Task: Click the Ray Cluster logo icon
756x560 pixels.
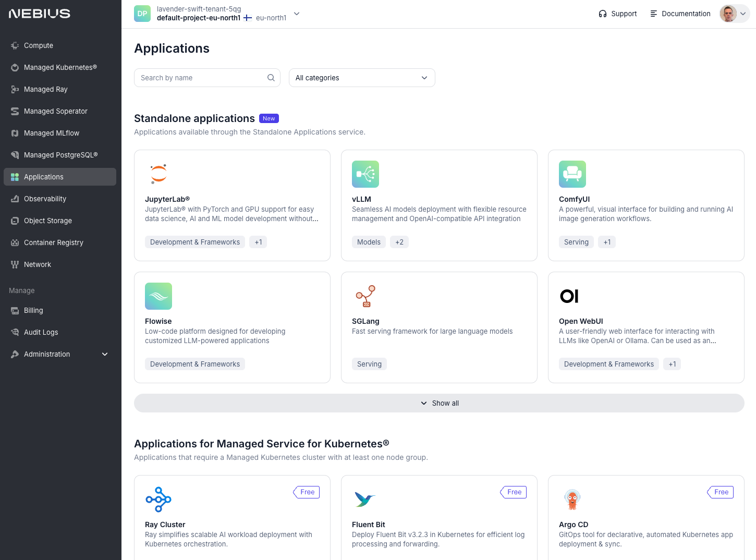Action: 158,500
